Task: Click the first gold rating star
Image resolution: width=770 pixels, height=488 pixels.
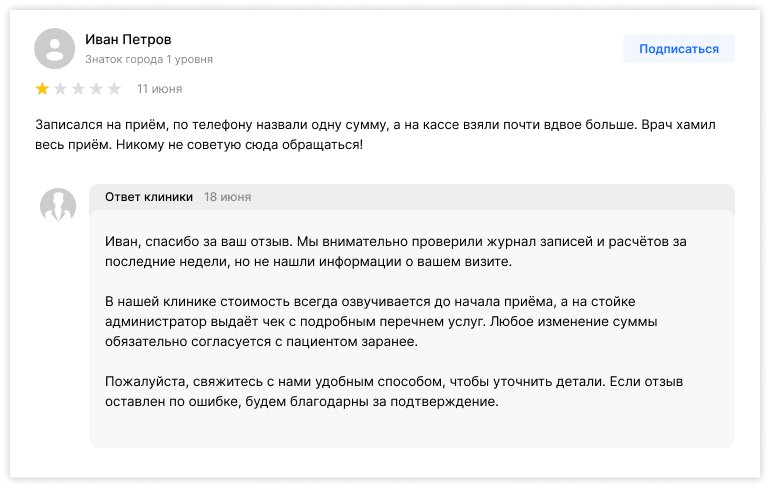Action: 42,89
